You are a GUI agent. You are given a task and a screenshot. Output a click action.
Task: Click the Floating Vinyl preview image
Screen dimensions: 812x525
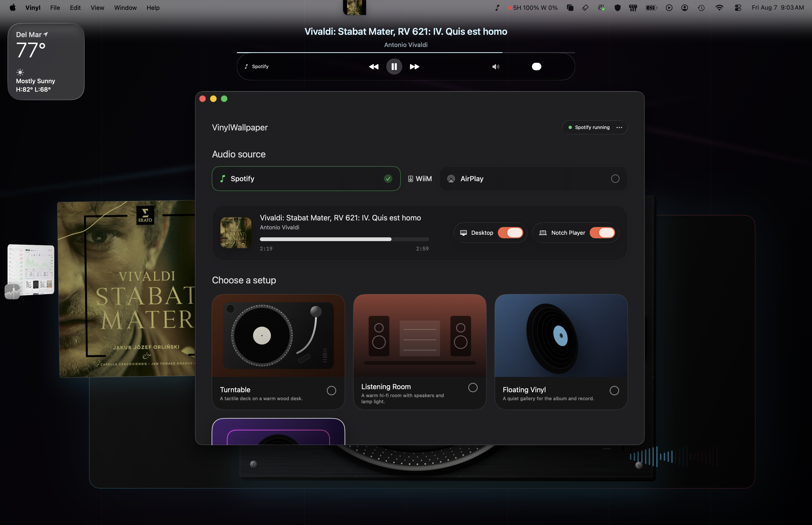561,336
